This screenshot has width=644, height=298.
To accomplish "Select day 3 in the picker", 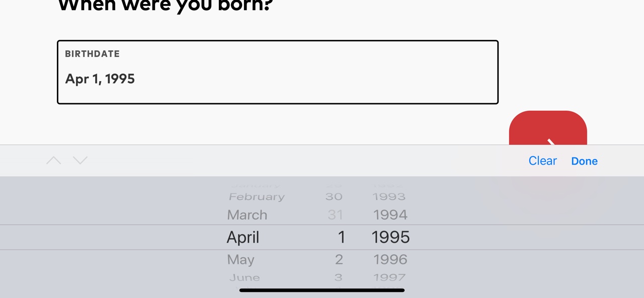I will 338,277.
